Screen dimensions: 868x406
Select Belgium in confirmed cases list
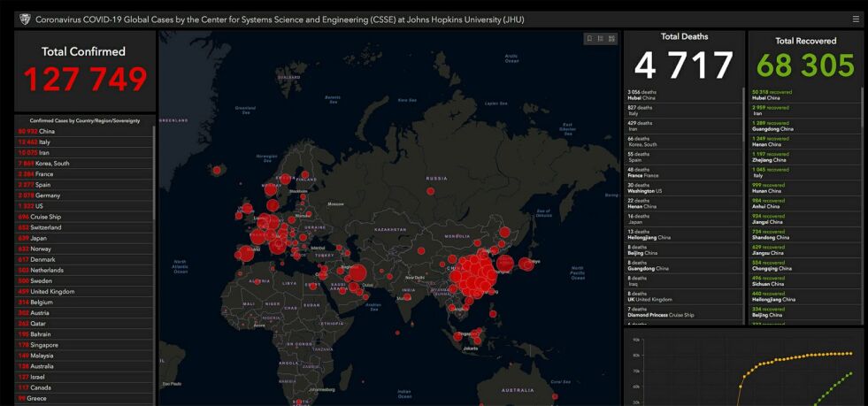(x=85, y=303)
